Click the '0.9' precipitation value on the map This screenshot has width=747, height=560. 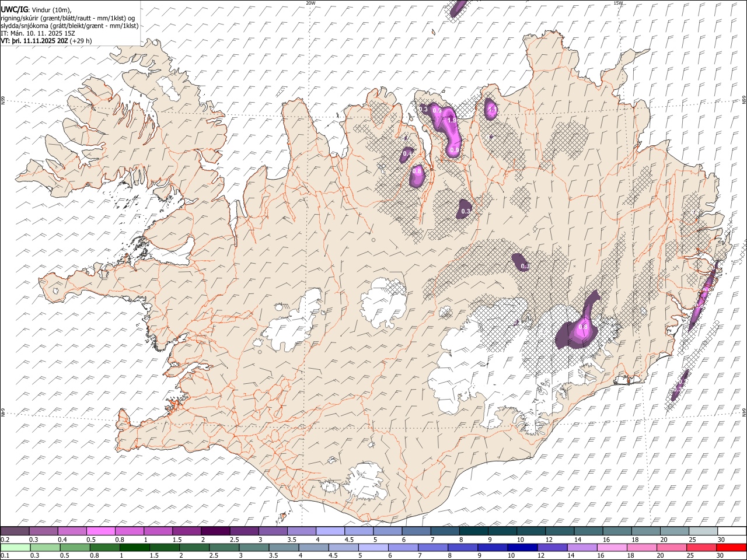455,150
